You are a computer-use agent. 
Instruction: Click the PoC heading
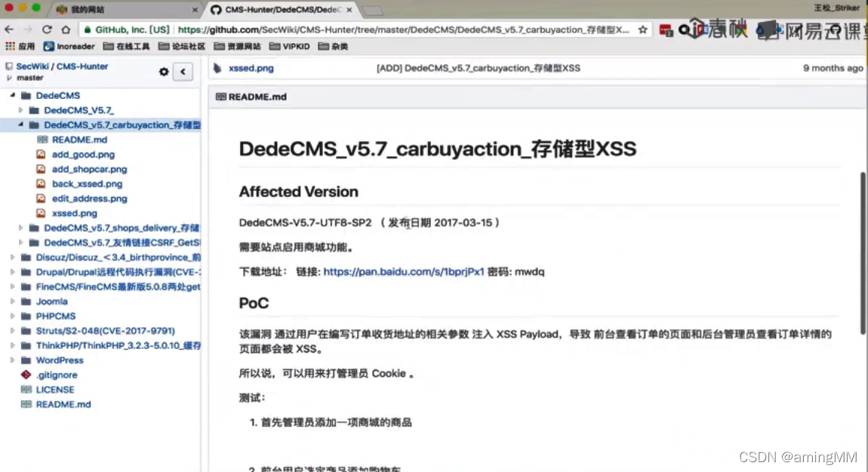(254, 303)
